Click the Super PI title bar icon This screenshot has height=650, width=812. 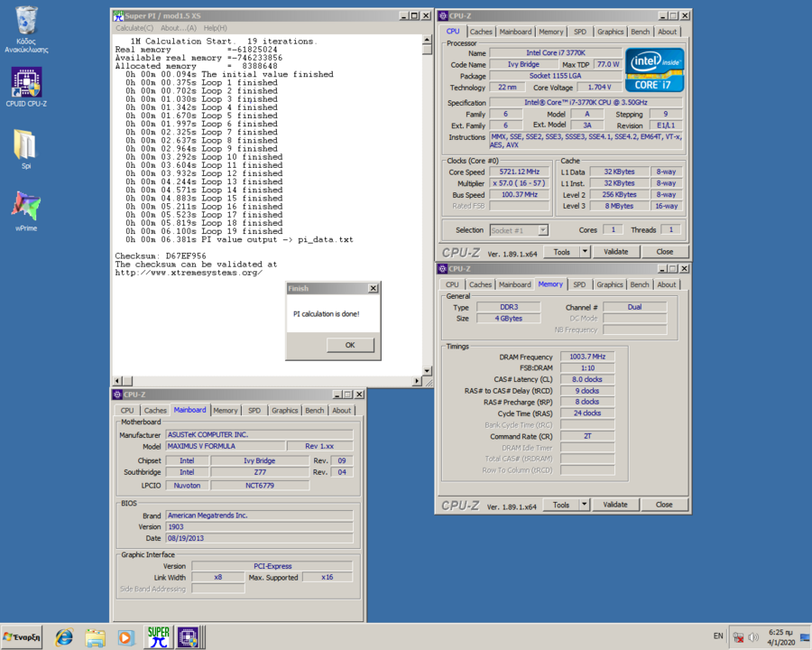[118, 15]
